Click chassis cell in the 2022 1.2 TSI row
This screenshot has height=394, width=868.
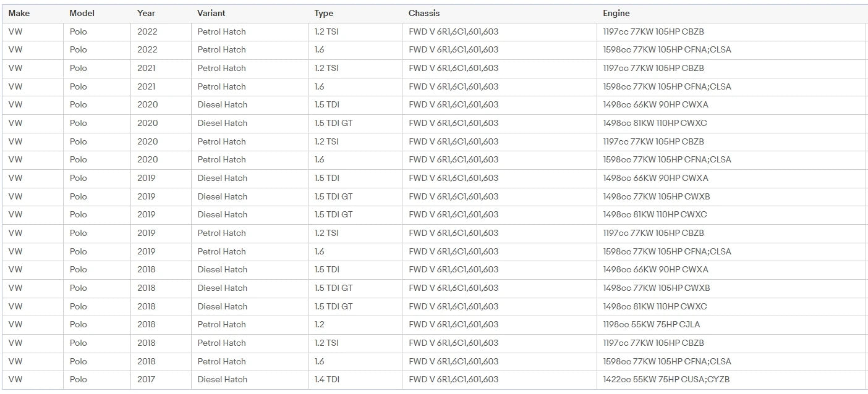454,31
